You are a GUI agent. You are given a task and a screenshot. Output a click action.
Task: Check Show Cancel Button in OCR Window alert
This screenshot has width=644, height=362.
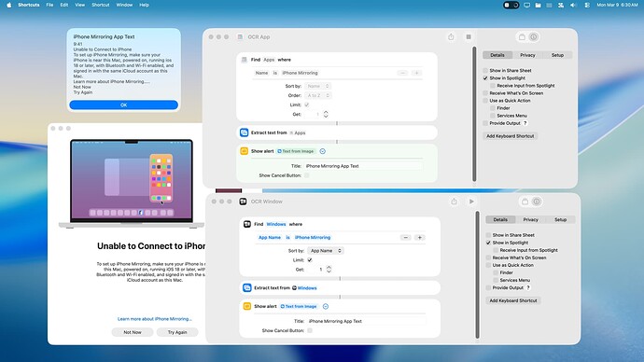(310, 330)
